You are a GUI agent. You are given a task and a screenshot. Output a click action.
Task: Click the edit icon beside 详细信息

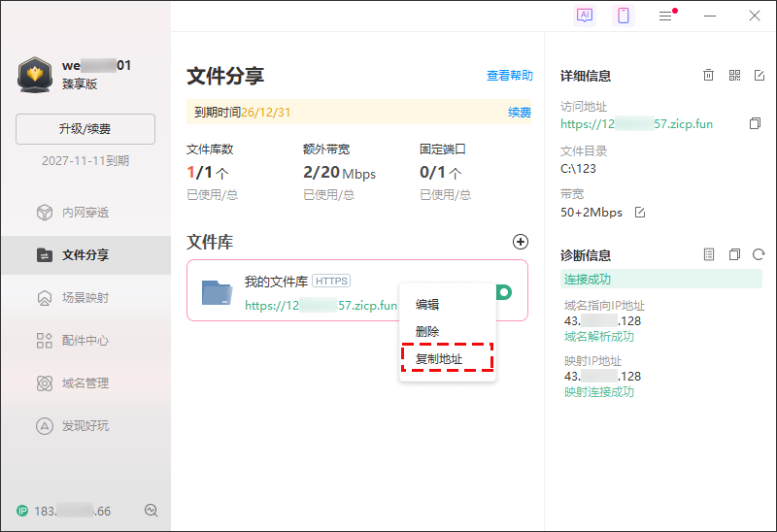[760, 76]
